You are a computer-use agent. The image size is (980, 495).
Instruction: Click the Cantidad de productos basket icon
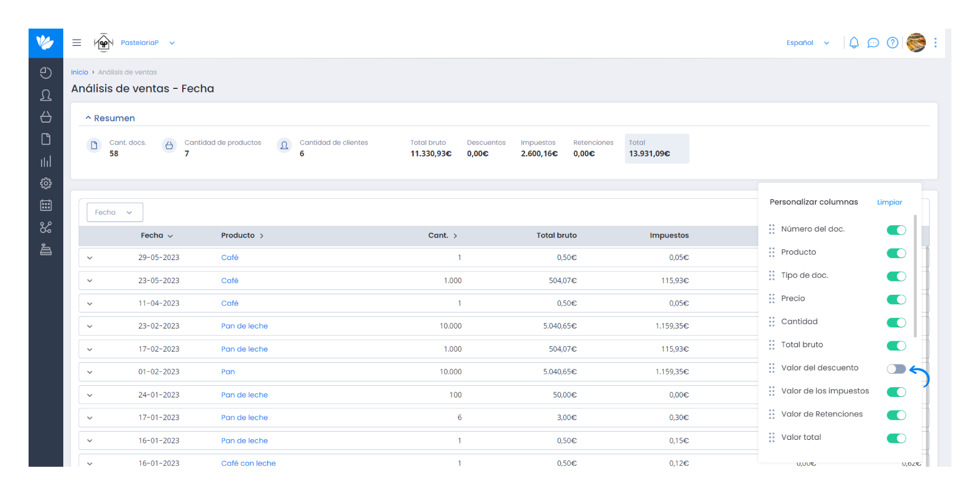(169, 146)
